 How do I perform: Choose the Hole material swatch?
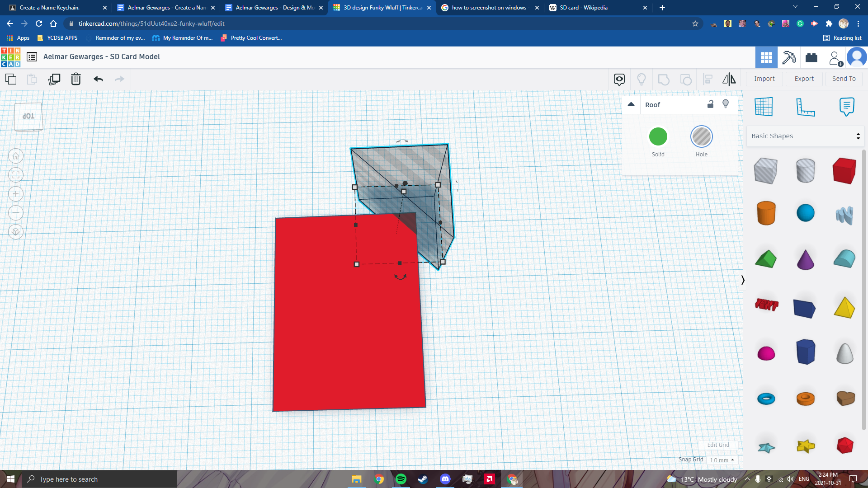701,136
